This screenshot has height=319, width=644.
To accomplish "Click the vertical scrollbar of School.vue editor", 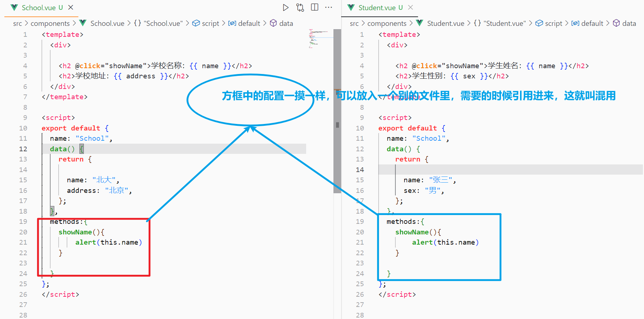I will (x=337, y=111).
